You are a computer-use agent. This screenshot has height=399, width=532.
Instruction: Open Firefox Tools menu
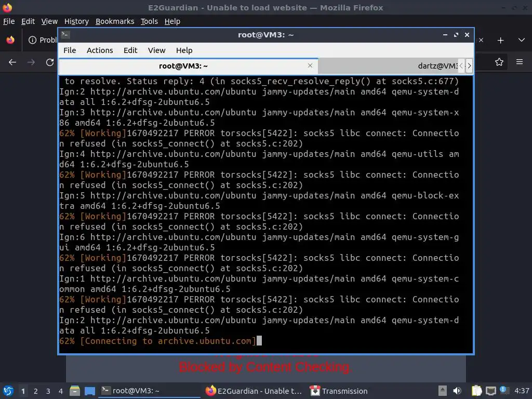pos(149,21)
